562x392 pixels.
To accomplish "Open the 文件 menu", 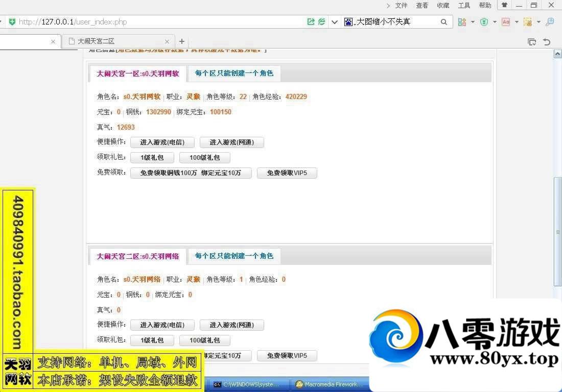I will pos(402,6).
